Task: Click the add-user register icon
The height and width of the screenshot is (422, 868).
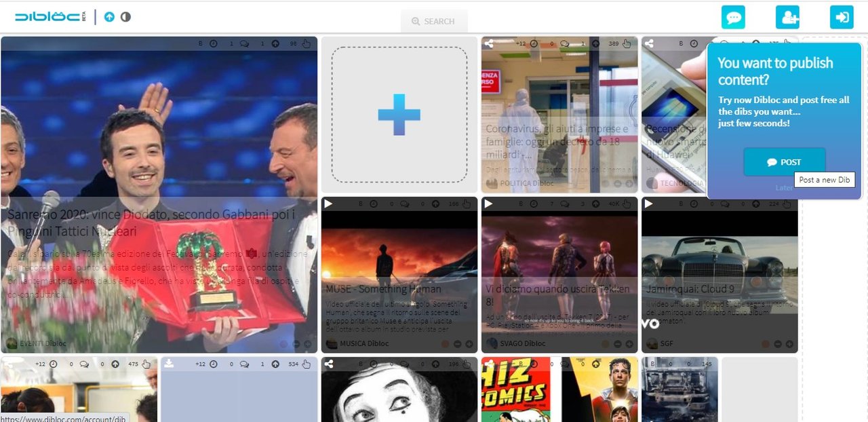Action: (x=787, y=17)
